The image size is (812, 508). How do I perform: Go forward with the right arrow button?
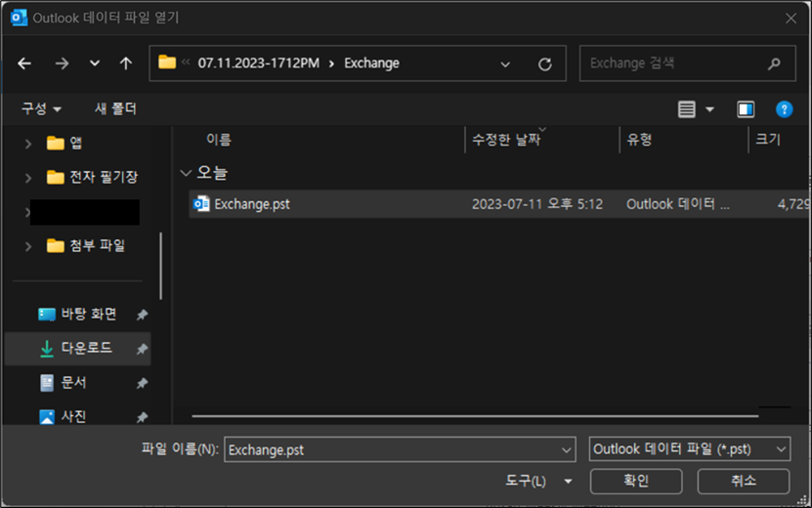(x=62, y=63)
